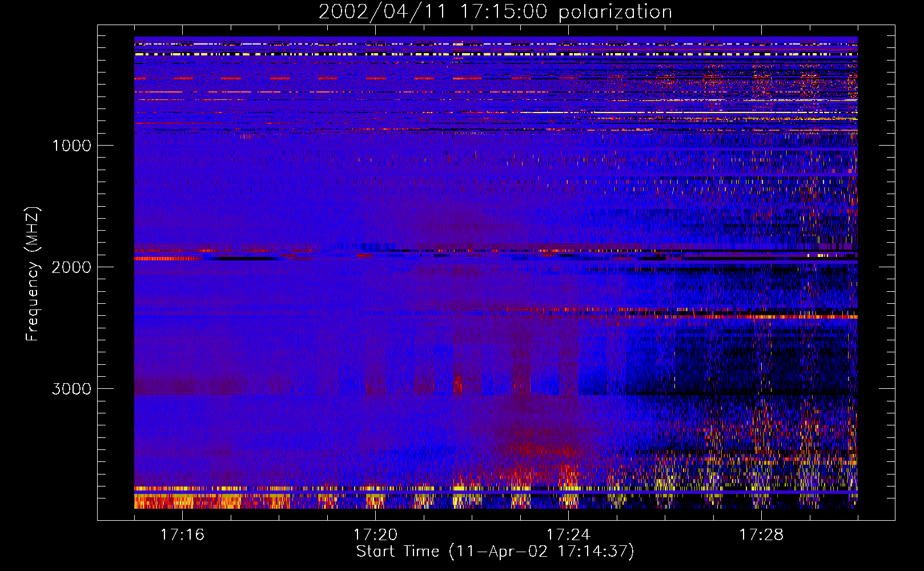Click the 17:28 time tick label

click(761, 534)
